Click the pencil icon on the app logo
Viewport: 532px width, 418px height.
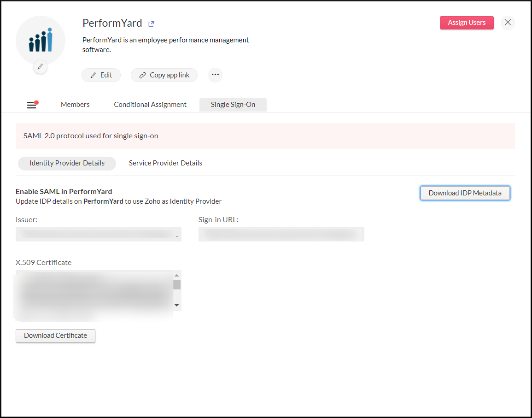tap(40, 67)
